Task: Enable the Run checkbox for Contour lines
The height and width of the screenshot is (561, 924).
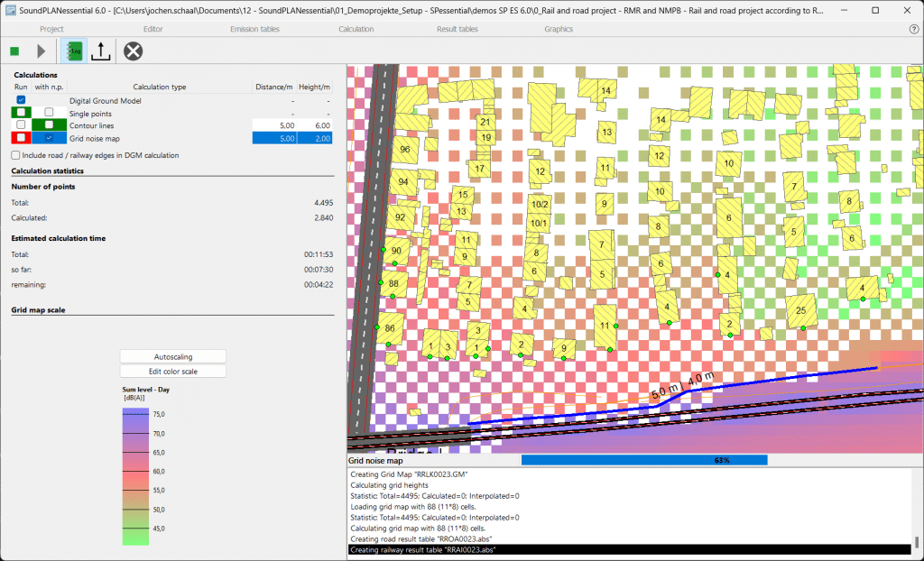Action: pos(20,125)
